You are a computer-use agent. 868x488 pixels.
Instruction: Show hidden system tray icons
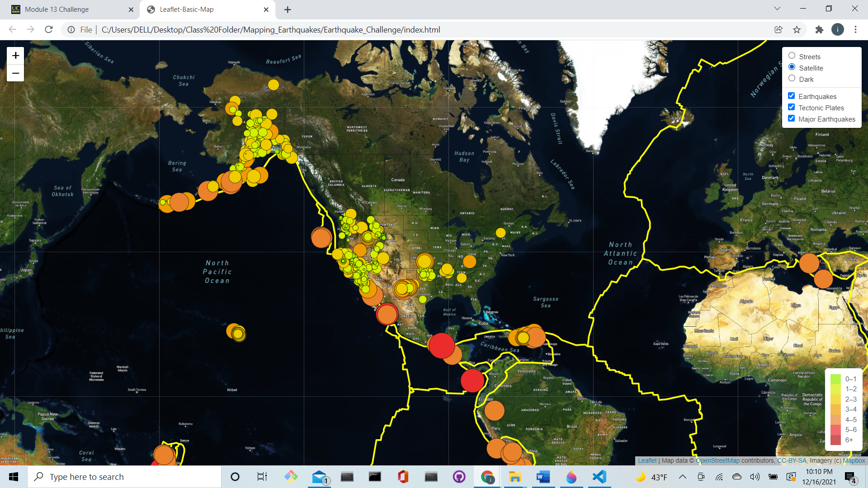[x=683, y=477]
